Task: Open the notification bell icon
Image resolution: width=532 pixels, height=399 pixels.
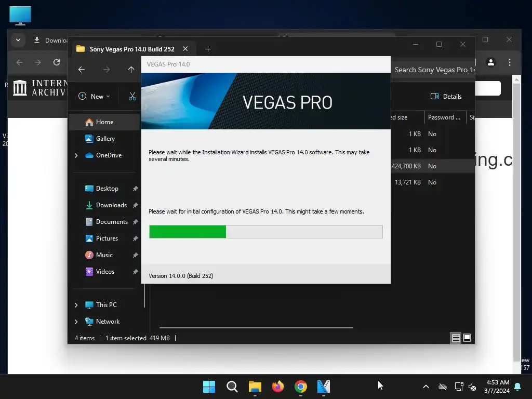Action: point(518,387)
